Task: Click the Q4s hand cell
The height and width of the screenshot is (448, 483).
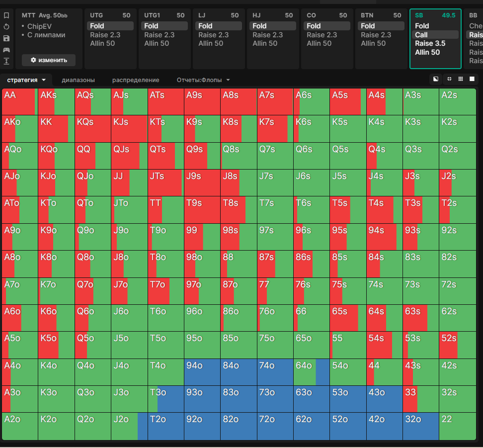Action: [385, 156]
